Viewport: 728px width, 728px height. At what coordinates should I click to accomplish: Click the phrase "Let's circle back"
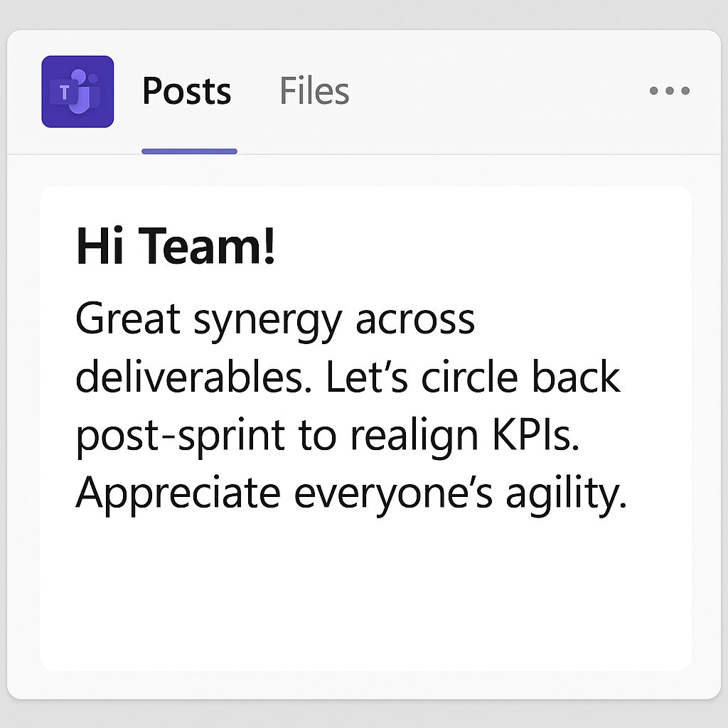coord(473,378)
